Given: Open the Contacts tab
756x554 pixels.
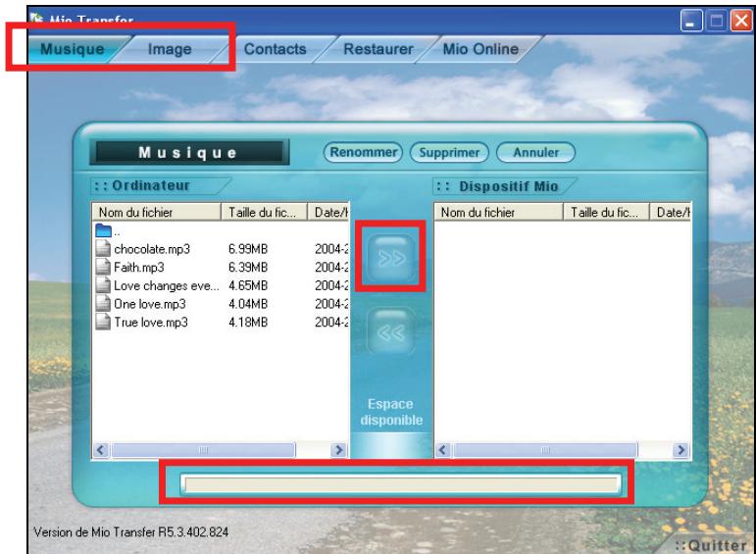Looking at the screenshot, I should [275, 49].
